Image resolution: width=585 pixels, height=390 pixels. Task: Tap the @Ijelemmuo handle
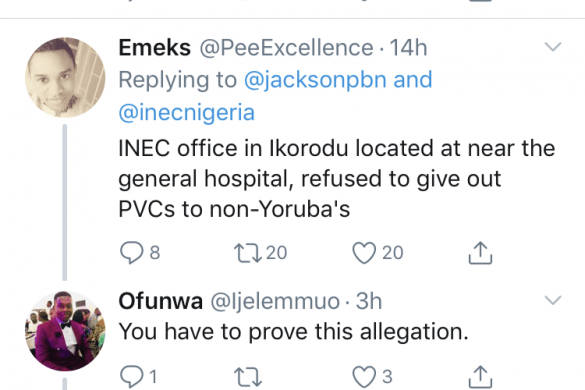point(275,302)
